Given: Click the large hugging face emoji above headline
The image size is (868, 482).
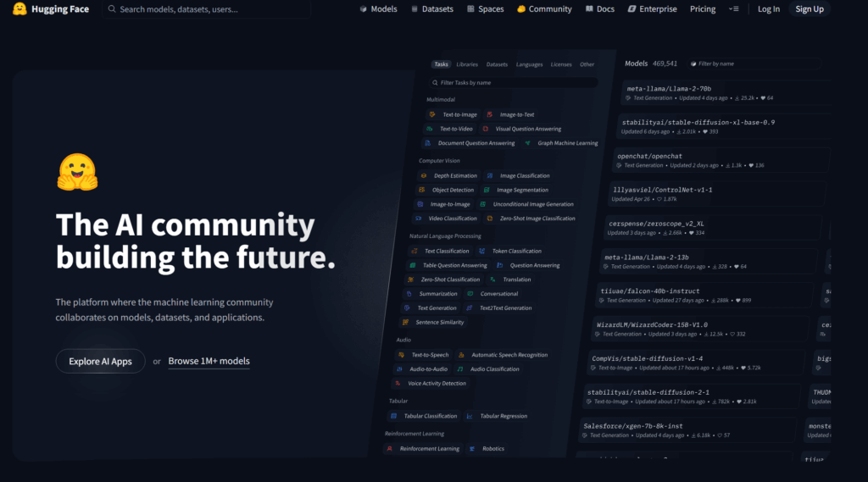Looking at the screenshot, I should tap(77, 172).
